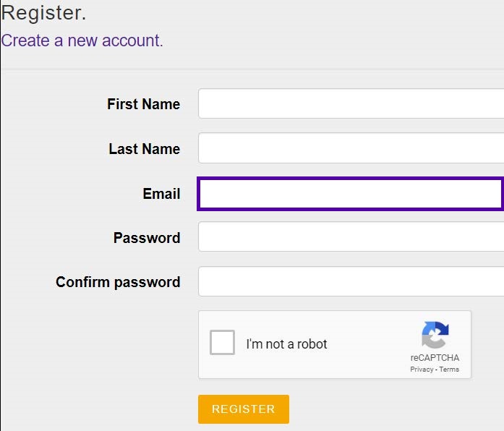Click the Email field label
504x431 pixels.
click(x=161, y=194)
